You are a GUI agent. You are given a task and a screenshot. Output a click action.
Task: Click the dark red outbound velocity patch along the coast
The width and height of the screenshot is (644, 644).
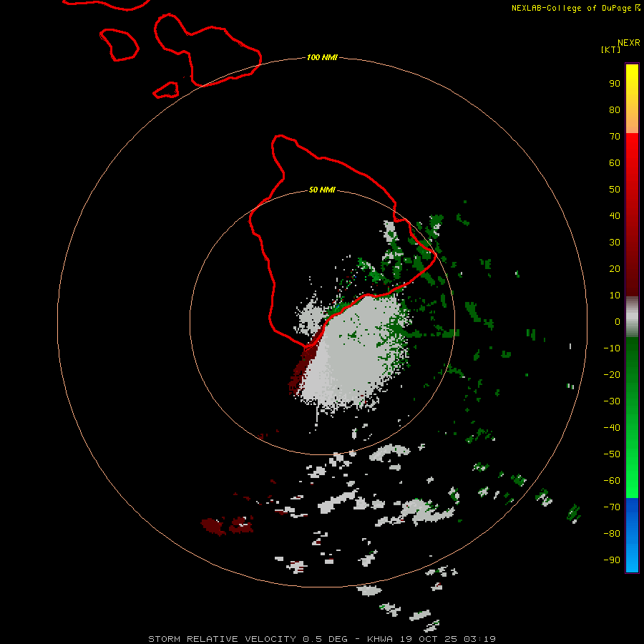(x=303, y=366)
